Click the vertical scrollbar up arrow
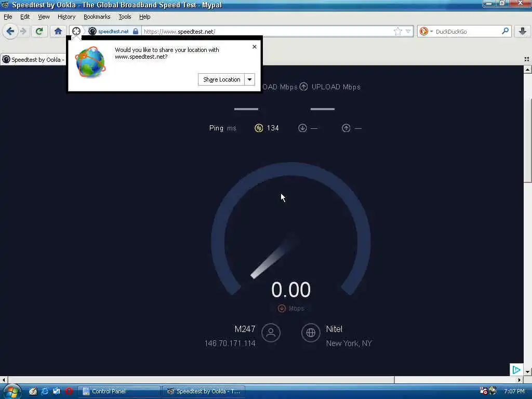532x399 pixels. pyautogui.click(x=528, y=70)
